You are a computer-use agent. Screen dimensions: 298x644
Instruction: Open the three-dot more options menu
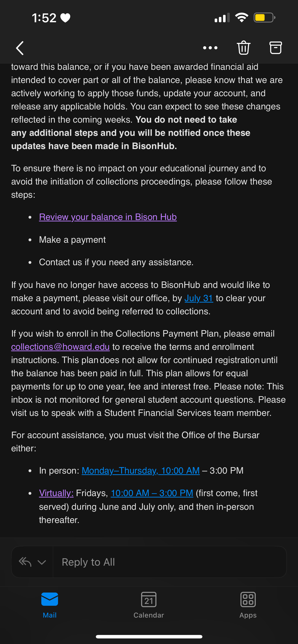(x=210, y=48)
